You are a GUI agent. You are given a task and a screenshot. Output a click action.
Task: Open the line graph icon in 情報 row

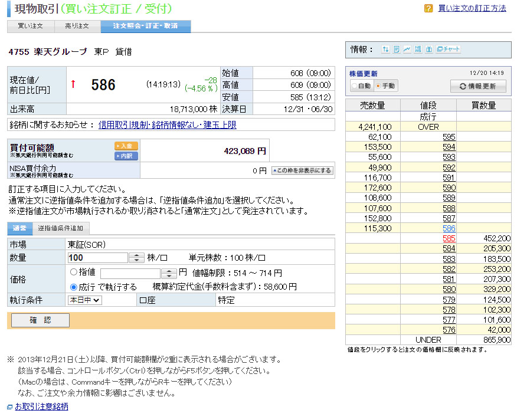pyautogui.click(x=407, y=50)
